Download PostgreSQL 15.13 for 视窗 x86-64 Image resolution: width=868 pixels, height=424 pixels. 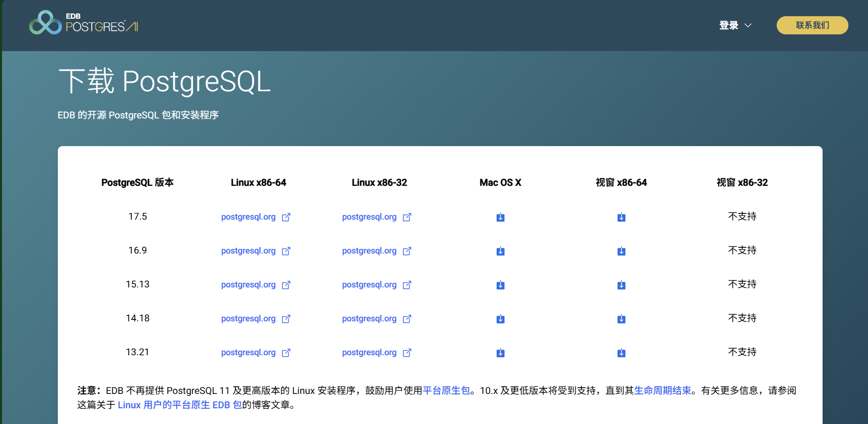621,285
